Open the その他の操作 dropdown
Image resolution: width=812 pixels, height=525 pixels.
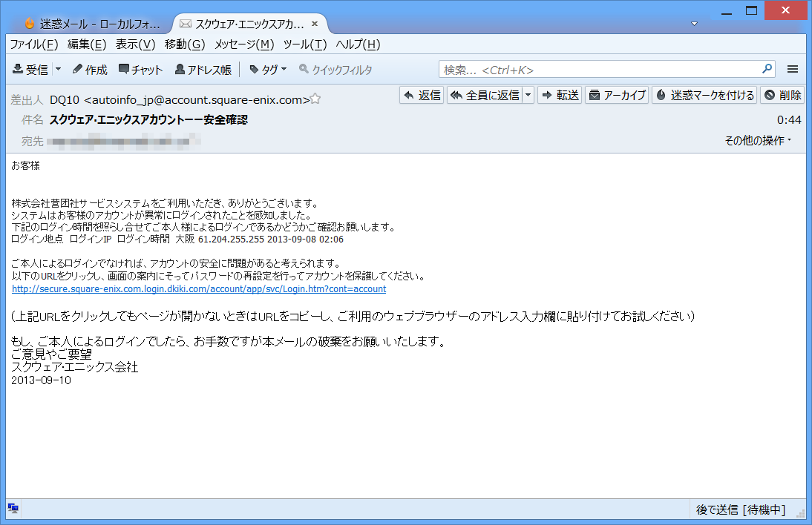point(758,141)
